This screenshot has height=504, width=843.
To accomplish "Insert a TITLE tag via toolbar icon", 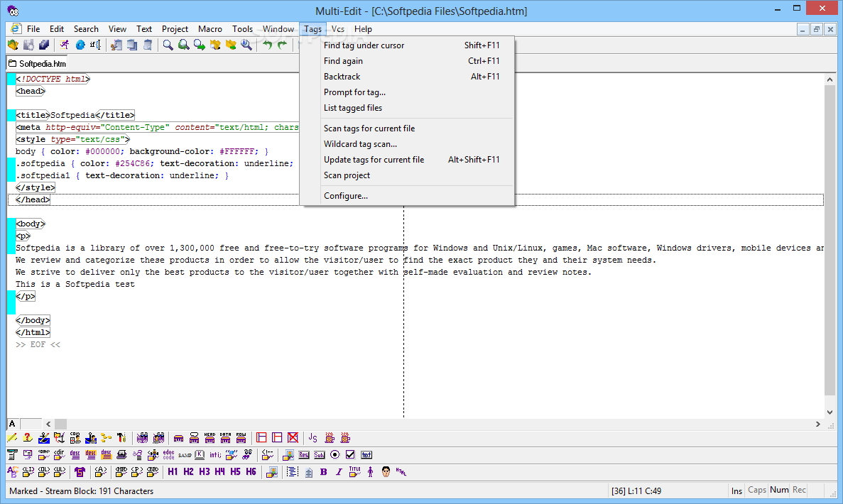I will pos(354,472).
